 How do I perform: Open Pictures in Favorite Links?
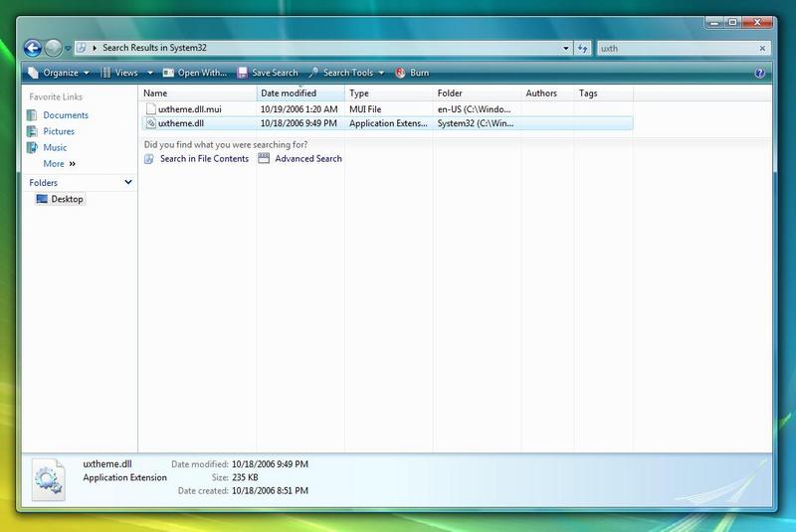58,131
